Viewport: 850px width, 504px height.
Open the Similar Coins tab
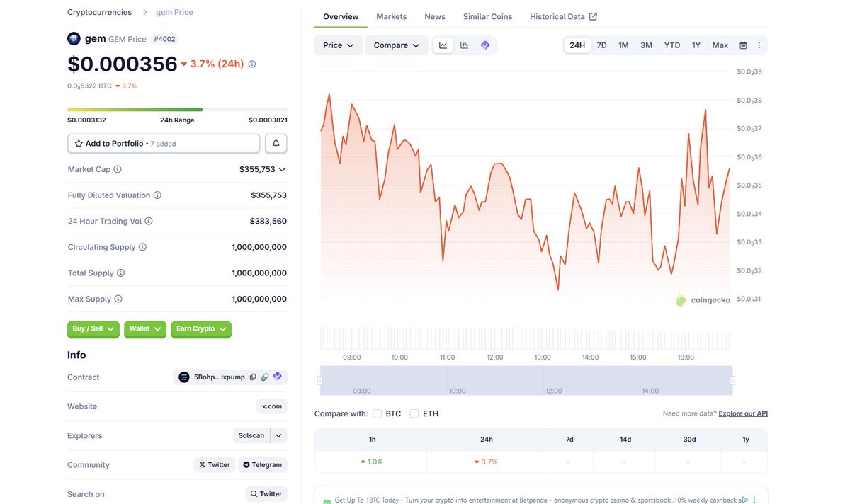coord(487,16)
